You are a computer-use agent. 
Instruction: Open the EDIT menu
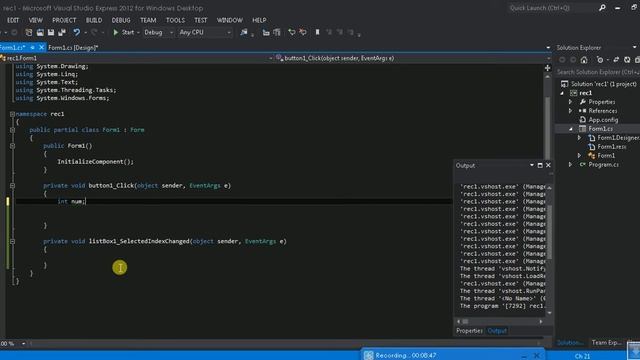[x=13, y=20]
